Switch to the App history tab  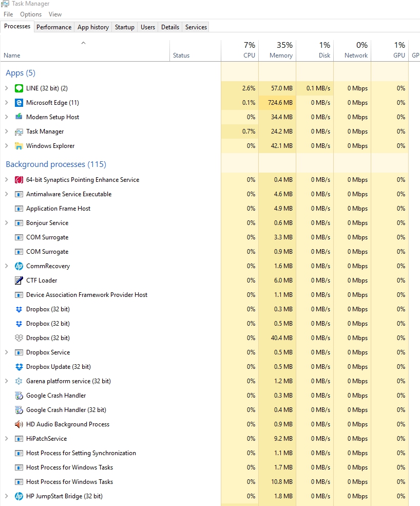point(93,27)
